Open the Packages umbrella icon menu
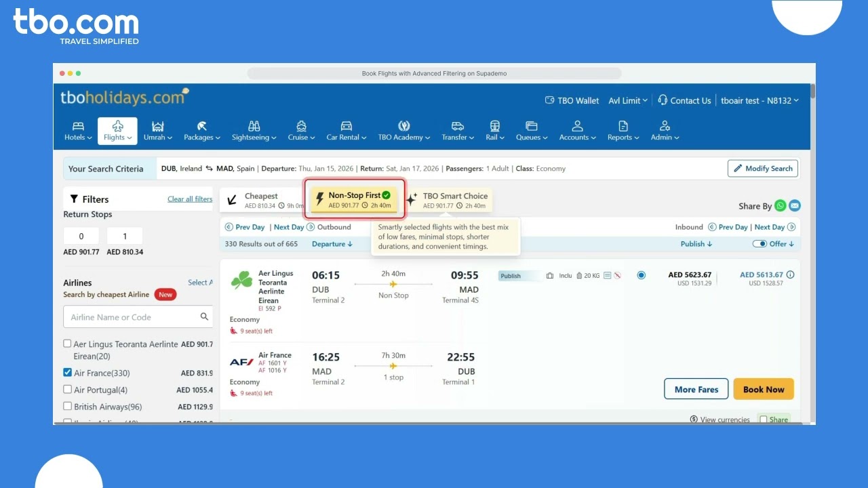The image size is (868, 488). coord(202,131)
